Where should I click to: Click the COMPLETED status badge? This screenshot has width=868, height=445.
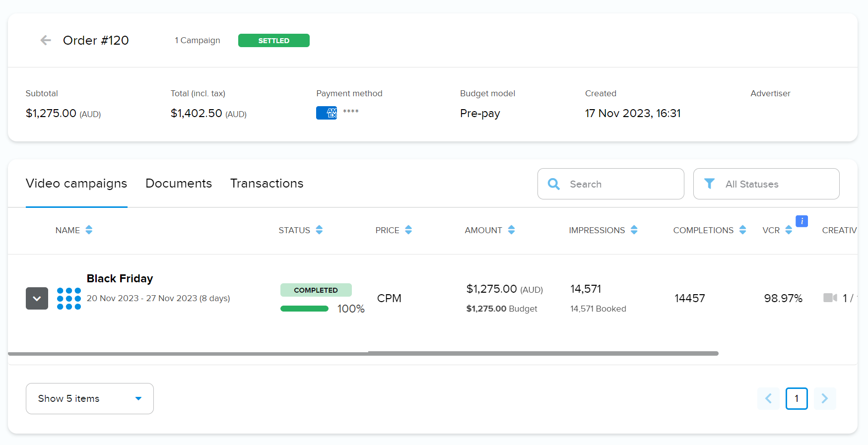(x=316, y=290)
